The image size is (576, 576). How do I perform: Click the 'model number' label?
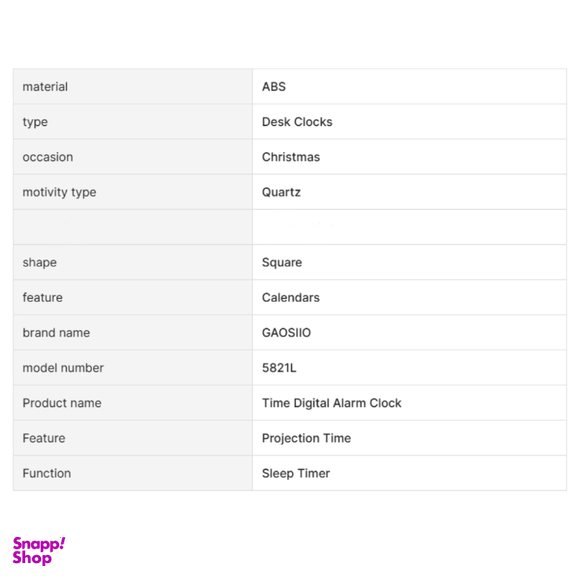[63, 368]
